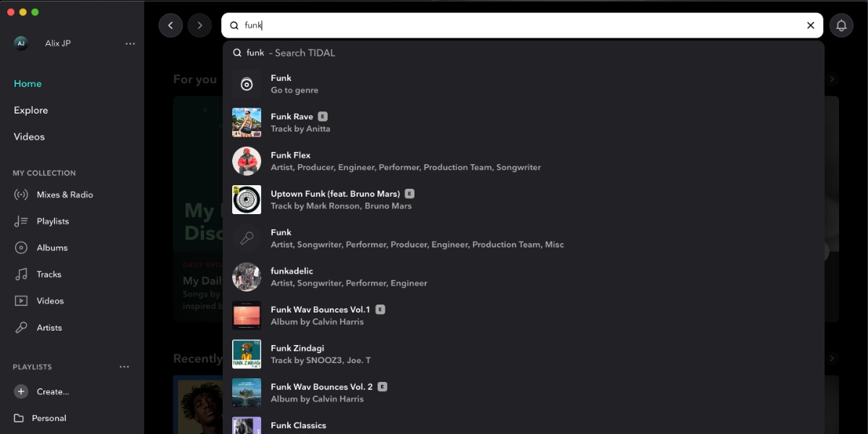Switch to the Explore page
The width and height of the screenshot is (868, 434).
pos(30,110)
